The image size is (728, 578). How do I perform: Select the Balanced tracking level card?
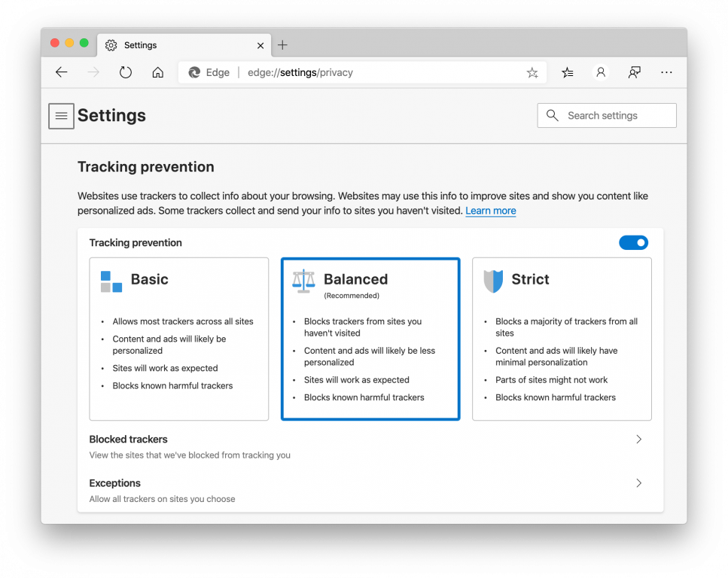tap(370, 339)
